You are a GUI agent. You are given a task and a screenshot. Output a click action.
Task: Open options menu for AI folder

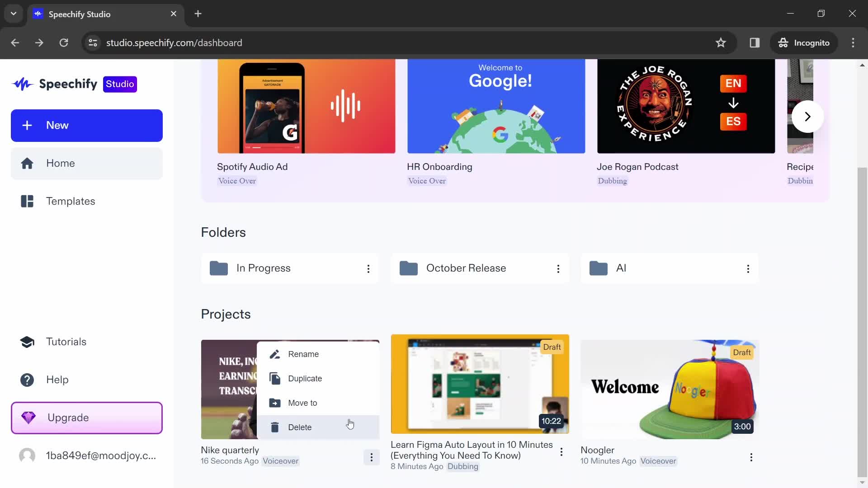748,269
